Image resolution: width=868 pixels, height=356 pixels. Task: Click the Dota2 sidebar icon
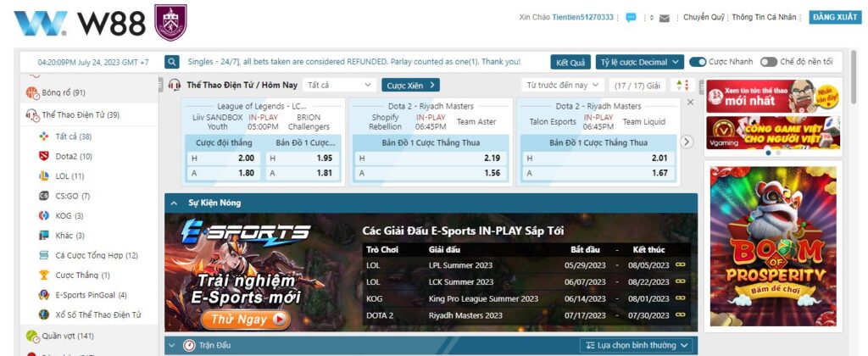(x=44, y=156)
